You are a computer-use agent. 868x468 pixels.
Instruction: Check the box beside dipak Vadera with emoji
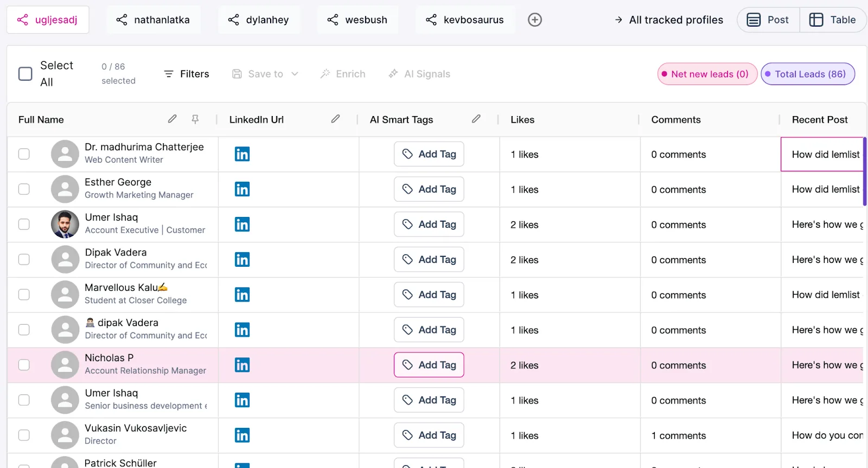point(24,330)
